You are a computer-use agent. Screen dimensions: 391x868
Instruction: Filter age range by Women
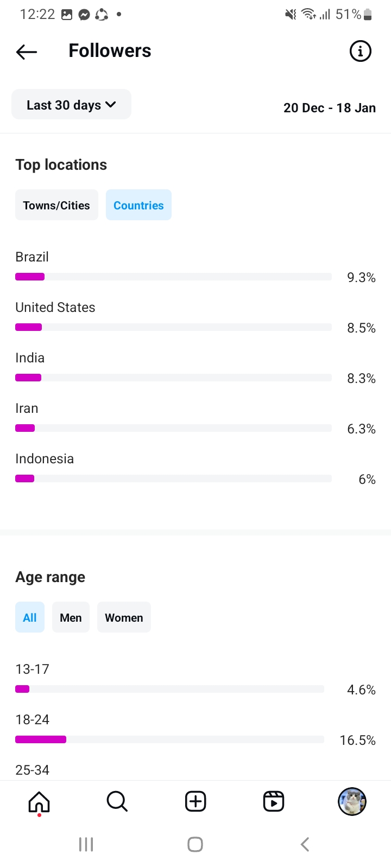[x=124, y=617]
